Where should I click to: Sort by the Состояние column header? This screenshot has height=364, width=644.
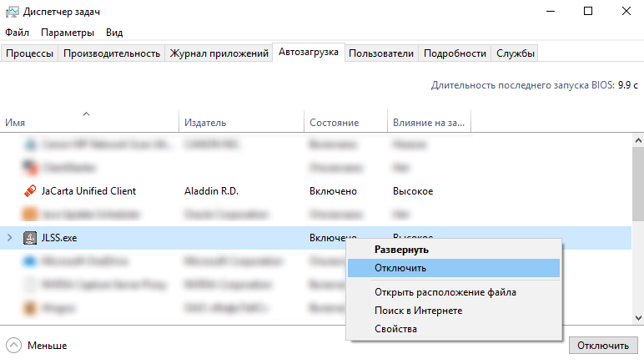334,123
